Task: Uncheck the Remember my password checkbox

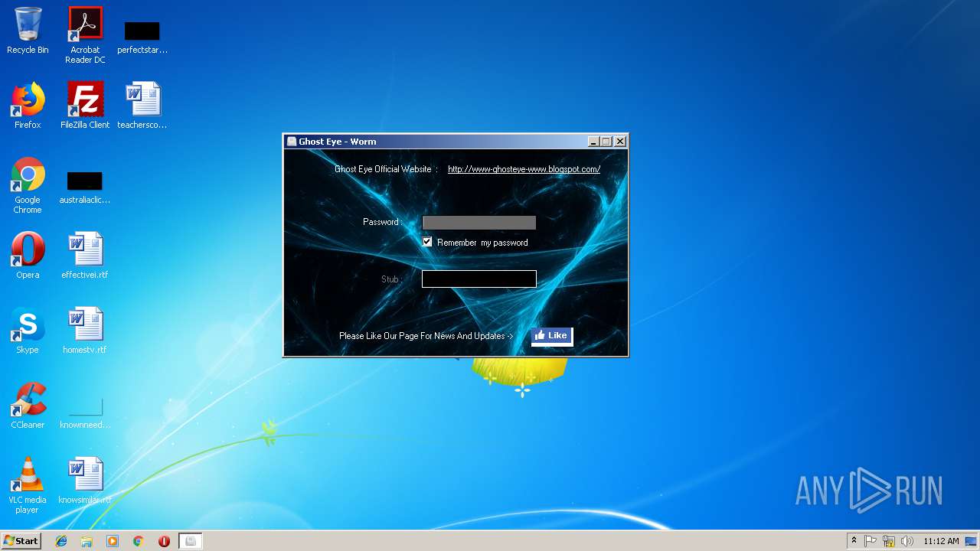Action: coord(427,242)
